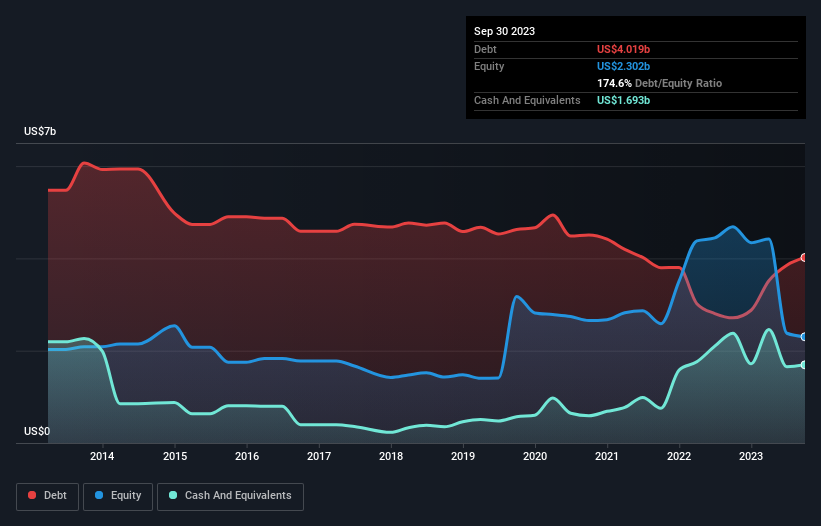Image resolution: width=821 pixels, height=526 pixels.
Task: Select the blue Equity endpoint marker
Action: click(x=804, y=337)
